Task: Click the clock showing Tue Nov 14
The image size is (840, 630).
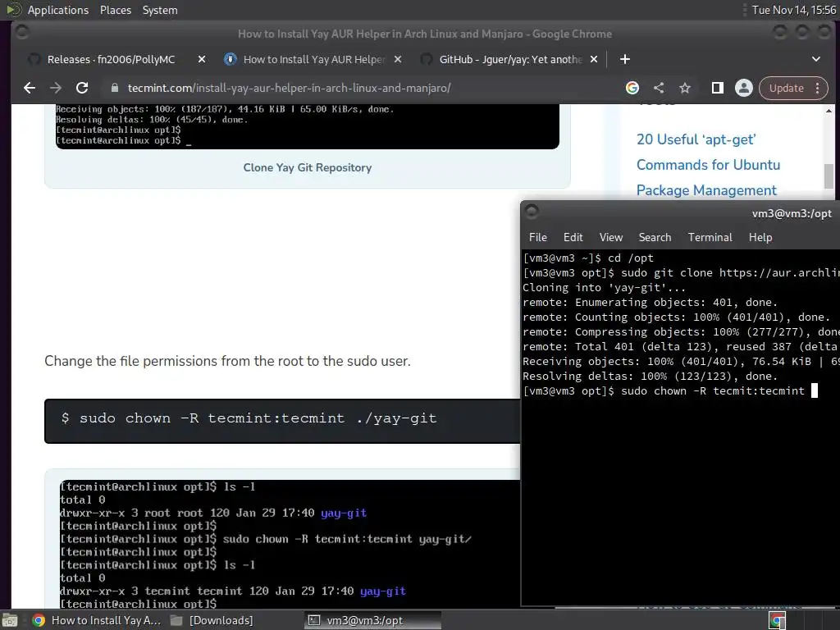Action: pos(793,10)
